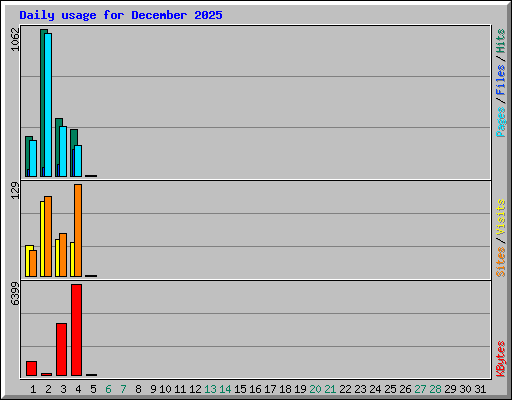Click the chart title 'Daily usage for December 2025'
Viewport: 512px width, 400px height.
[121, 15]
